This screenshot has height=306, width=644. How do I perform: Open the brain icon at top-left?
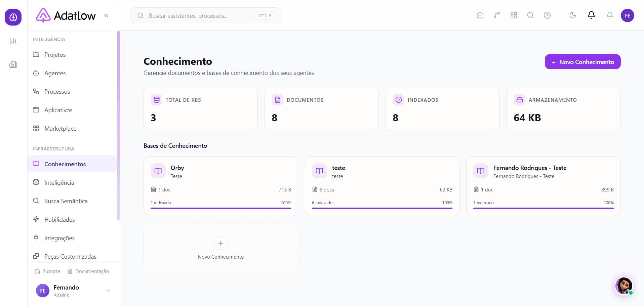click(x=13, y=17)
